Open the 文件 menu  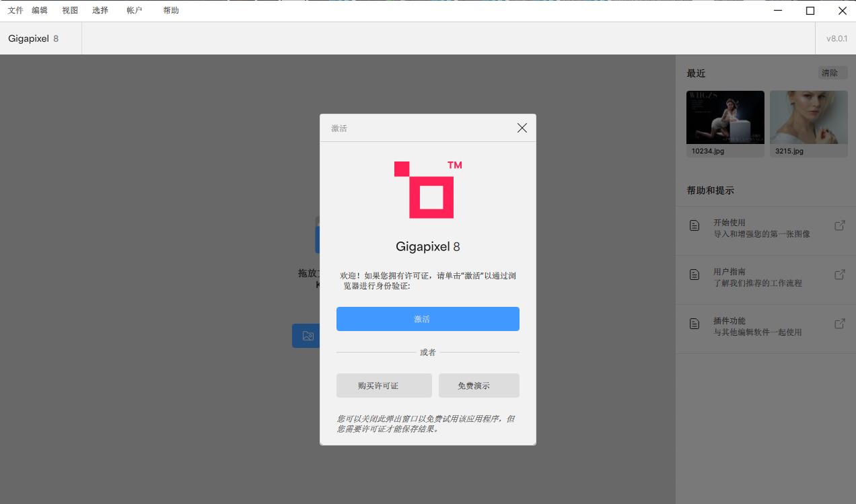[x=15, y=10]
